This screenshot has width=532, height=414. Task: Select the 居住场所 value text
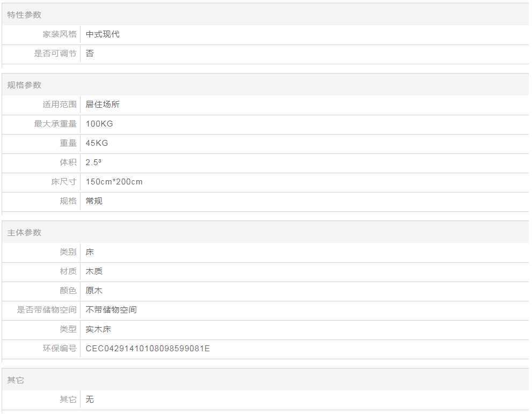pyautogui.click(x=103, y=105)
